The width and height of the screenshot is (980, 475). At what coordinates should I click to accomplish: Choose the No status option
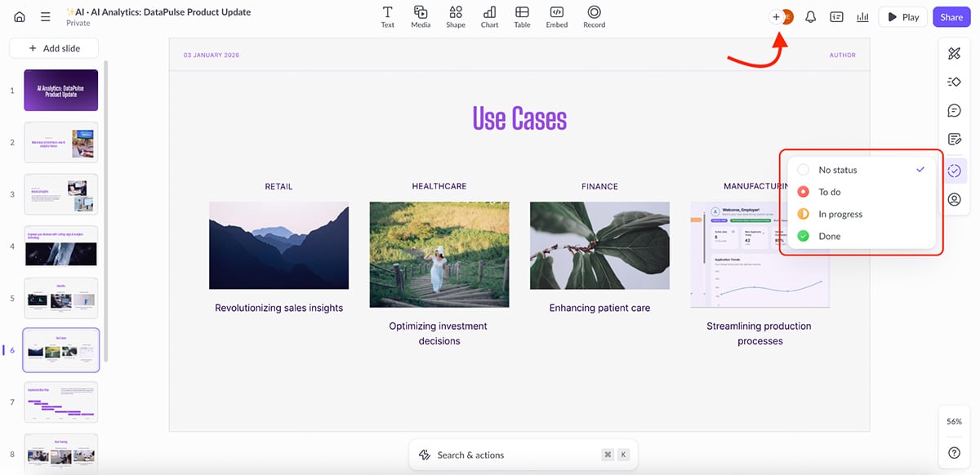tap(837, 170)
